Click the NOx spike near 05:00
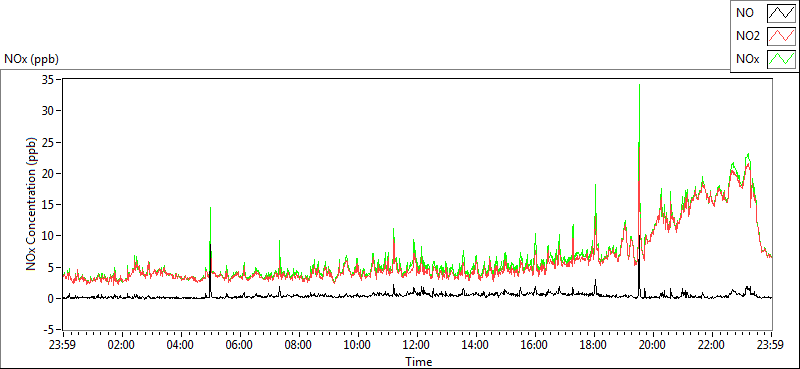 [x=210, y=208]
